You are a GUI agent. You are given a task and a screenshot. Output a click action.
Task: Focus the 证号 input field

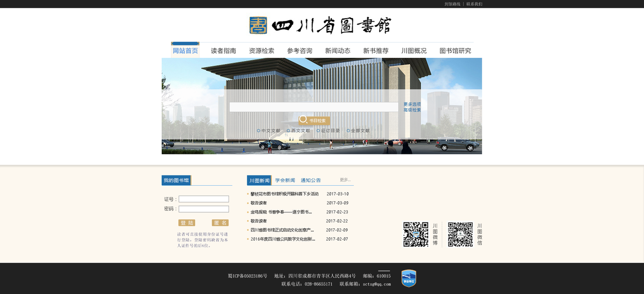[204, 199]
